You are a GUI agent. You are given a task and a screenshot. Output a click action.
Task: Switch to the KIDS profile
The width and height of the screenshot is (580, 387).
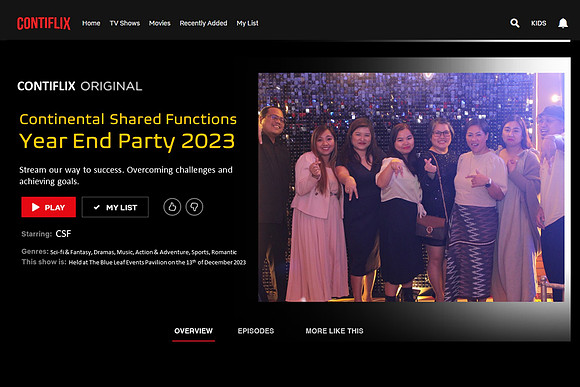539,23
